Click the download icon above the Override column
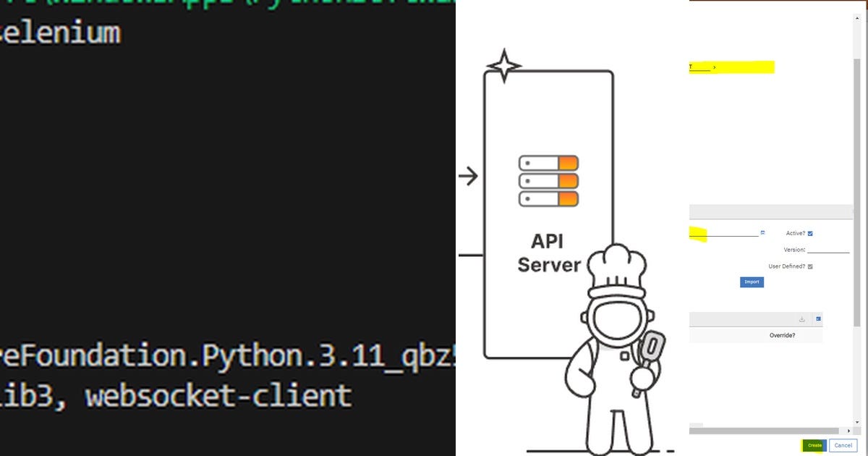 (x=801, y=318)
